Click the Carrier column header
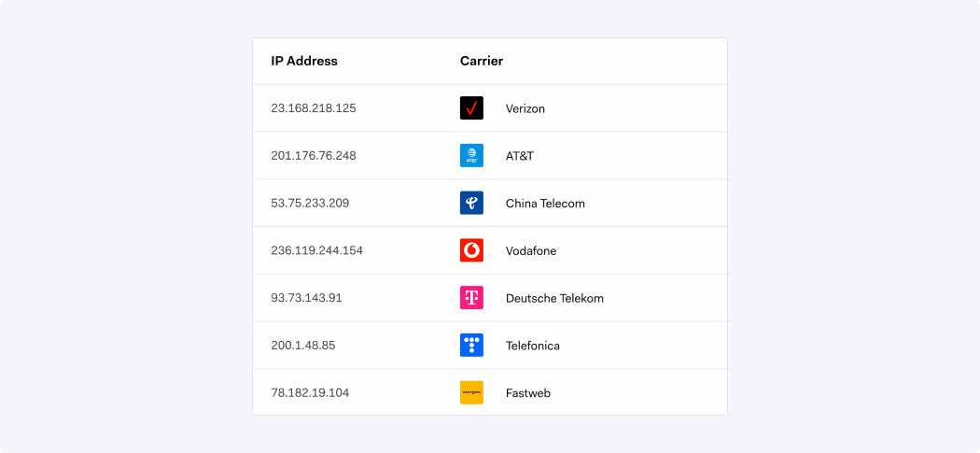 [482, 61]
